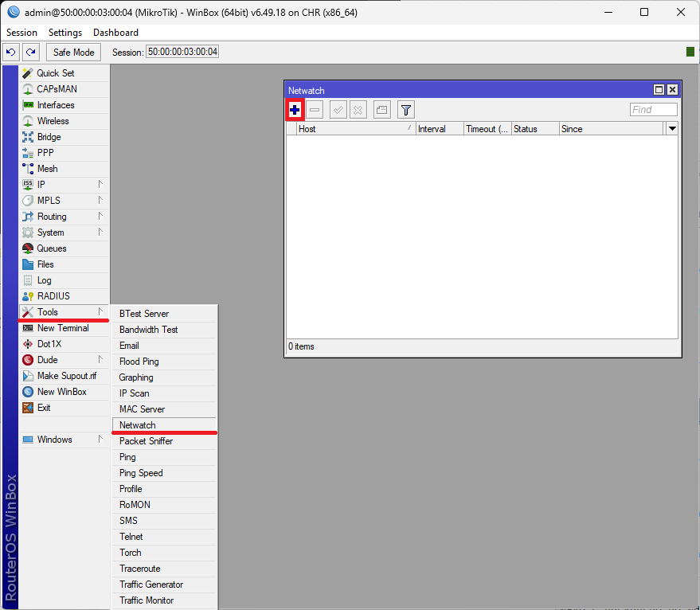This screenshot has width=700, height=610.
Task: Click the Undo arrow icon in the toolbar
Action: point(11,52)
